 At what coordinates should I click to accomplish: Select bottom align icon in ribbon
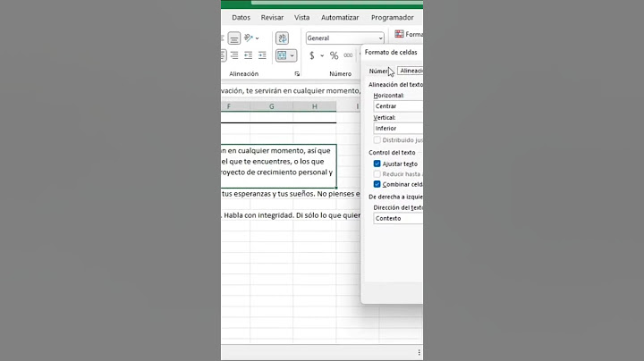[x=234, y=38]
